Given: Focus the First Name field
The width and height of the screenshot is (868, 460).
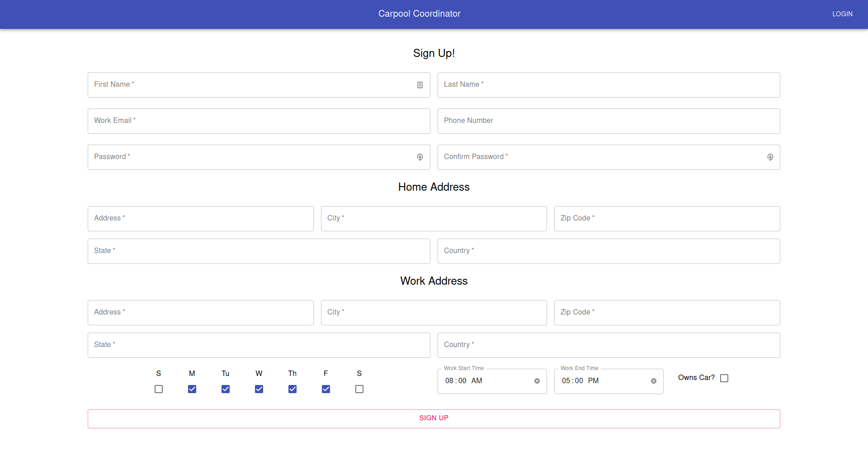Looking at the screenshot, I should (x=259, y=85).
